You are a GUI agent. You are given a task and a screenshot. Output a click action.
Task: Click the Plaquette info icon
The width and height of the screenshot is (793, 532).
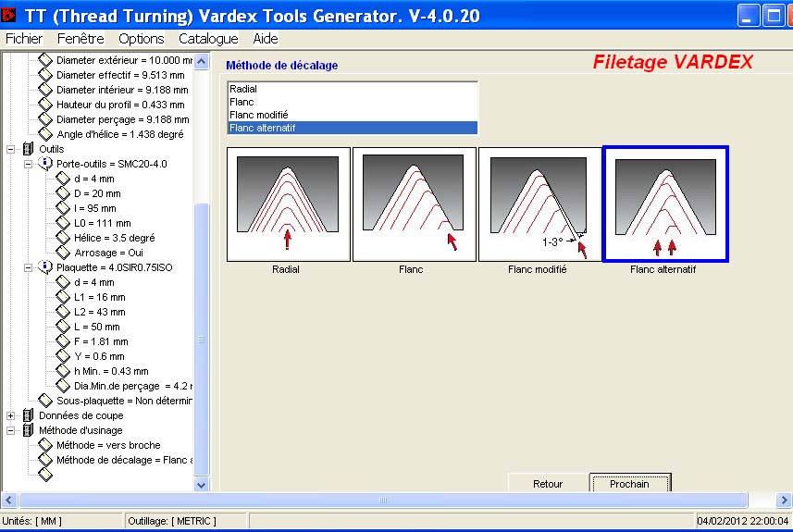[45, 266]
